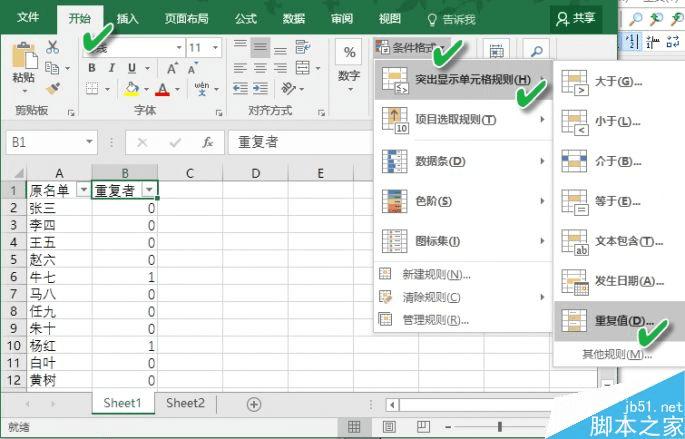Switch to the 数据 tab
The height and width of the screenshot is (439, 685).
tap(293, 18)
